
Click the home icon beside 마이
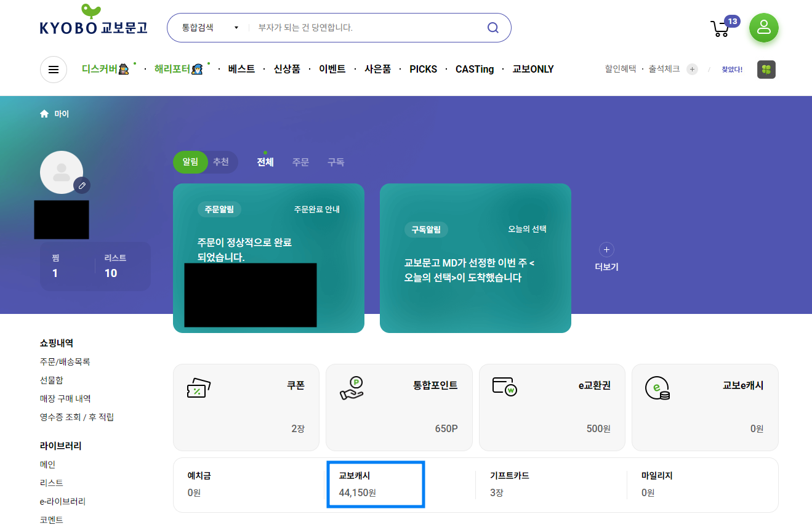click(x=44, y=114)
